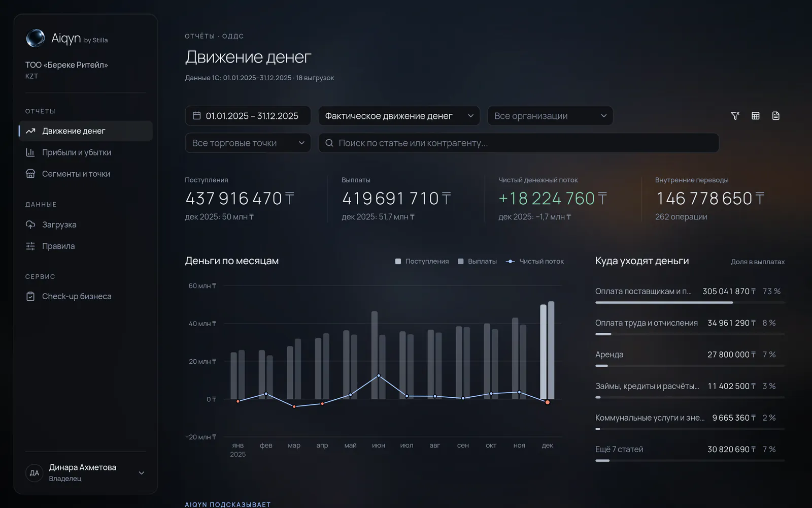Open the Правила section
Viewport: 812px width, 508px height.
click(85, 246)
